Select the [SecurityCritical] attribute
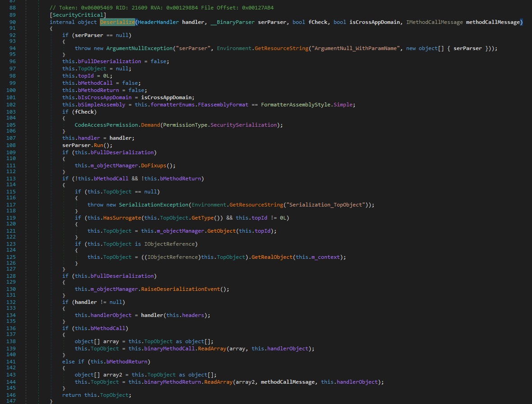 pyautogui.click(x=78, y=15)
